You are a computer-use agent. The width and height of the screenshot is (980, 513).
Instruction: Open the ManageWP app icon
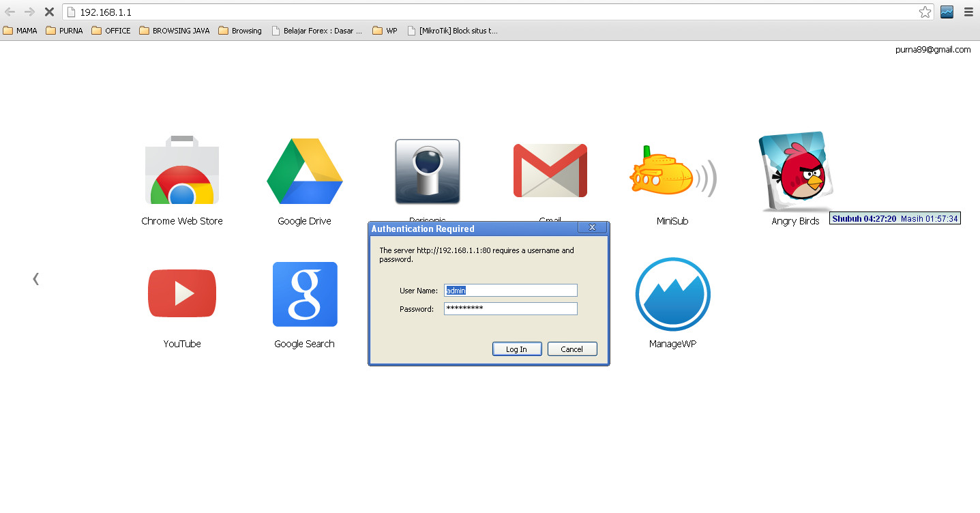(x=673, y=295)
